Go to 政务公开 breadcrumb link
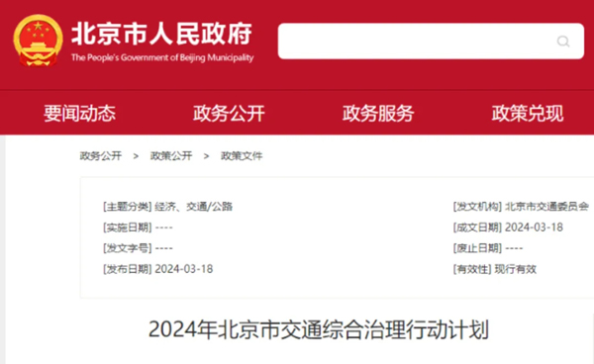 click(101, 156)
